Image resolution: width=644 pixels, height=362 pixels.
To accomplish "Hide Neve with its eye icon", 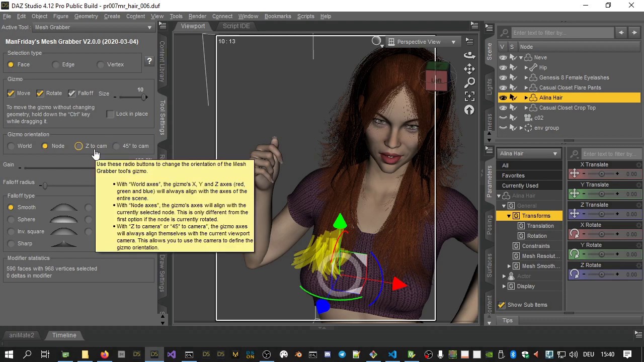I will point(503,57).
